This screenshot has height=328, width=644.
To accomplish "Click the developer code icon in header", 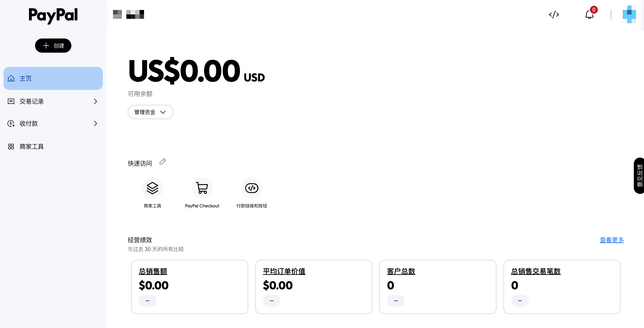I will point(554,14).
